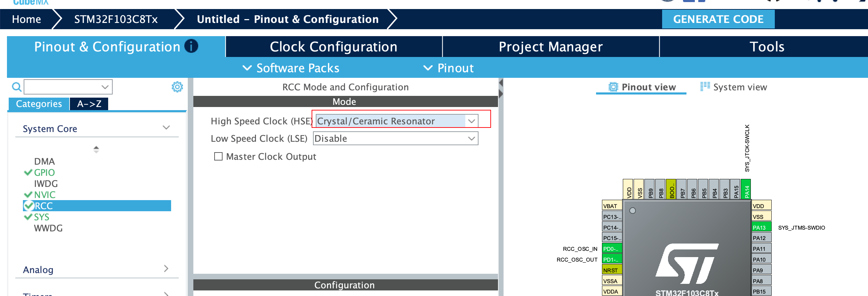Collapse the System Core category

pyautogui.click(x=166, y=128)
